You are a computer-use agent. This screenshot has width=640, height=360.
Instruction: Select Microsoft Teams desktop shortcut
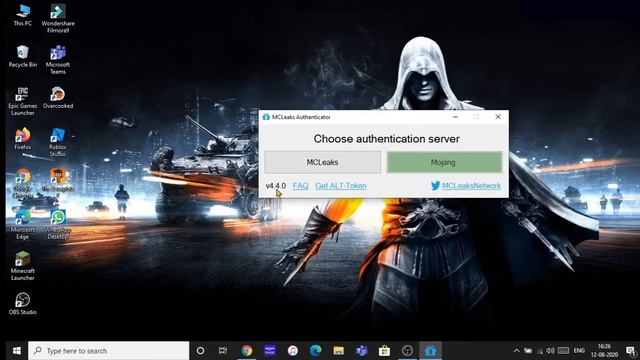[x=58, y=60]
